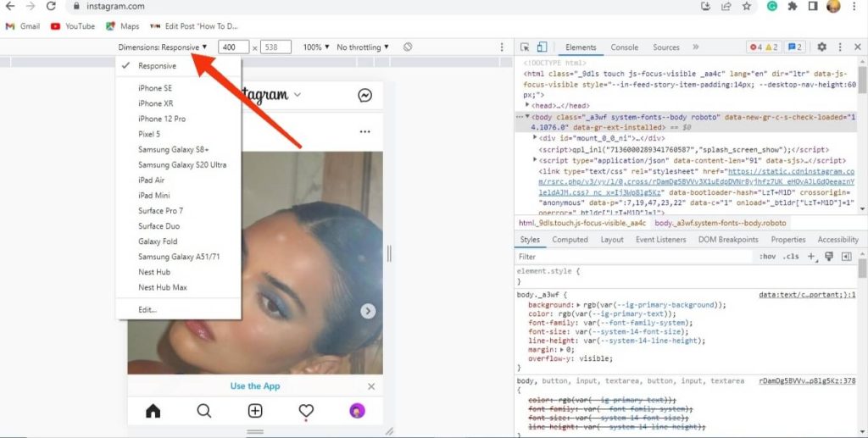The height and width of the screenshot is (438, 868).
Task: Reload the instagram.com page
Action: [51, 6]
